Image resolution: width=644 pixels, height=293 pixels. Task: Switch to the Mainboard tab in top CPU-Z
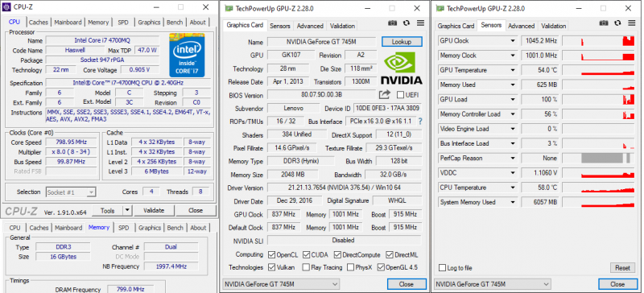coord(68,23)
